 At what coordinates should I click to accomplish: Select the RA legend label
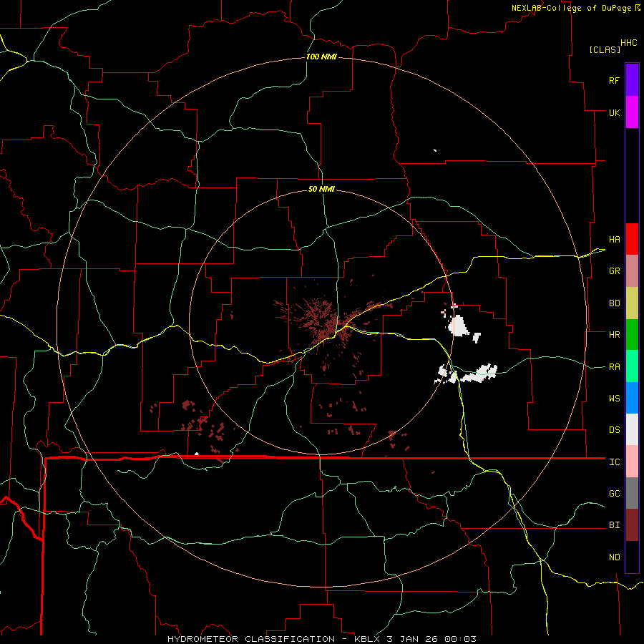pos(614,367)
